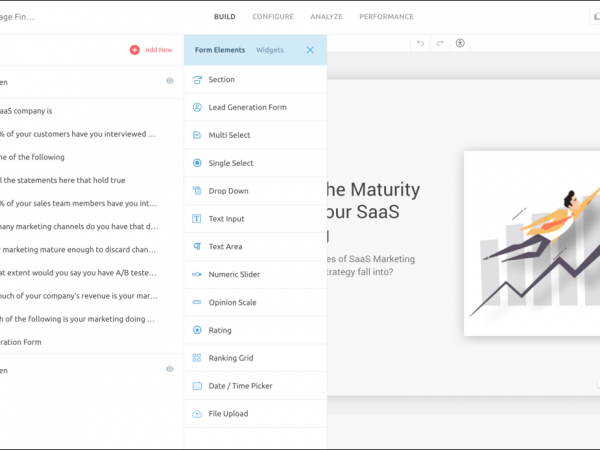Screen dimensions: 600x450
Task: Add a Date / Time Picker element
Action: click(240, 386)
